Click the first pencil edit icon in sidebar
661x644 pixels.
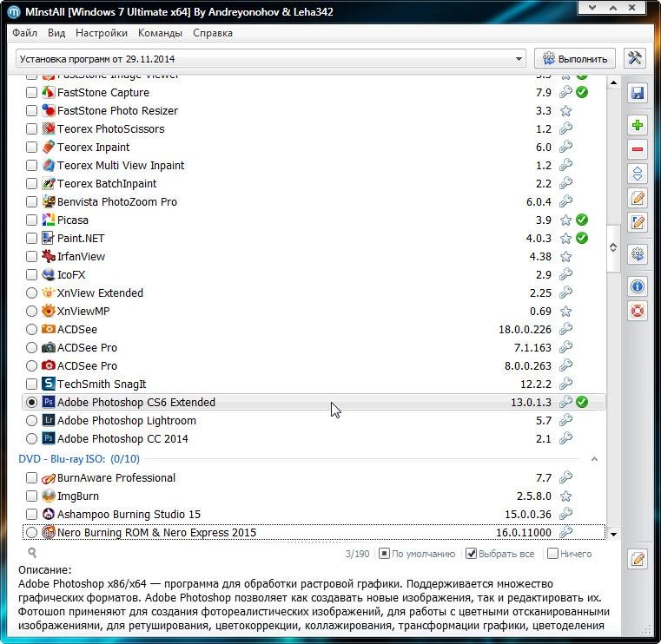pyautogui.click(x=637, y=198)
